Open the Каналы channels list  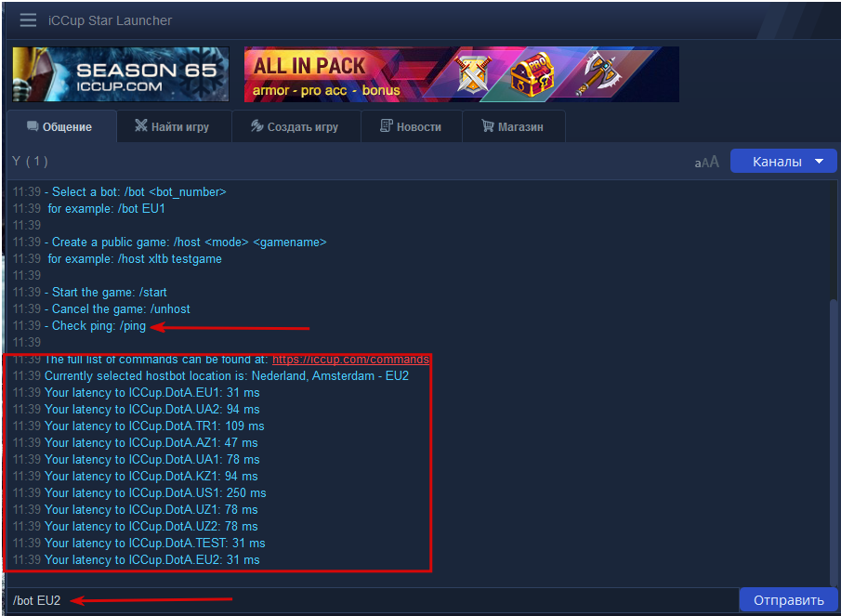coord(783,162)
